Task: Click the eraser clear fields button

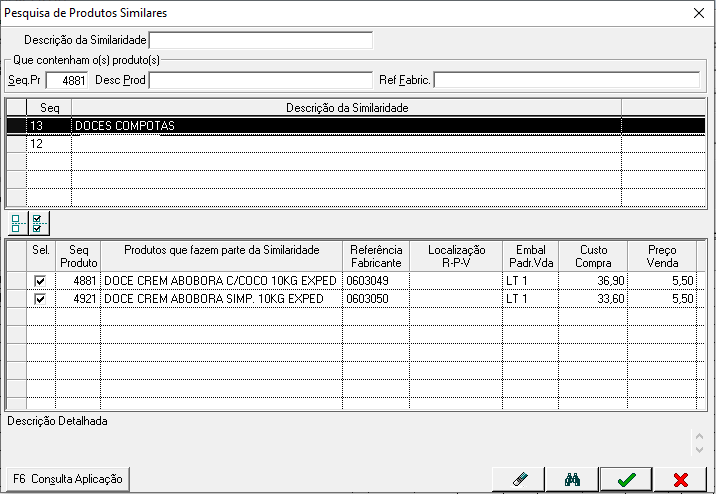Action: click(x=519, y=479)
